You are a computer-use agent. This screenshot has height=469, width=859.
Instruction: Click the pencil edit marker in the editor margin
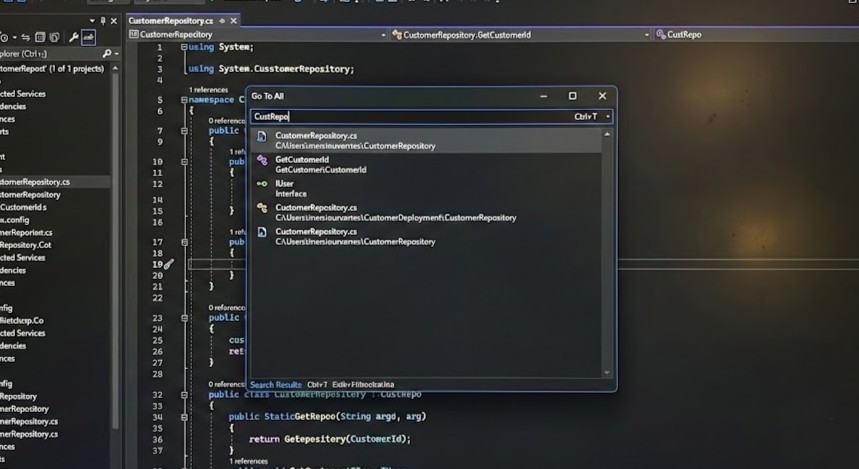pos(168,264)
